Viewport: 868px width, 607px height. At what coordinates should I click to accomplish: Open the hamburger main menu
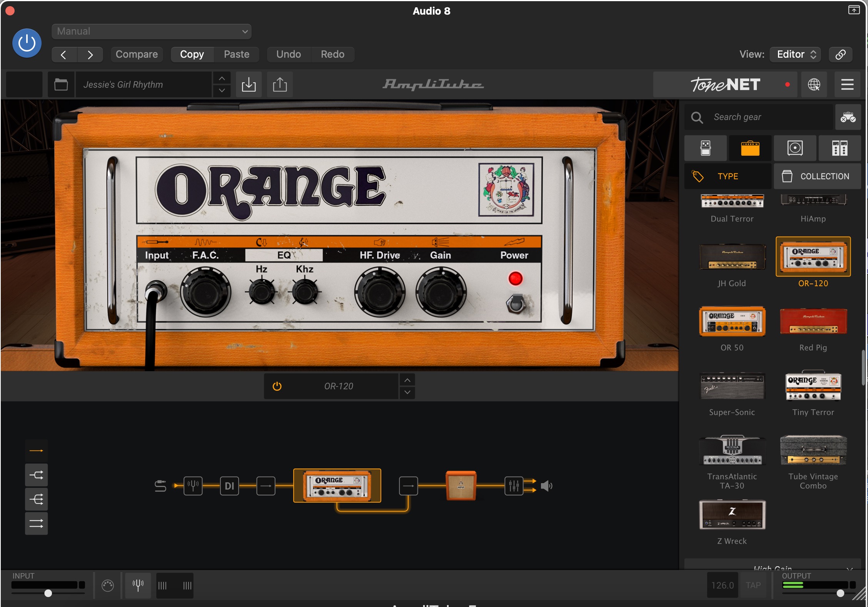[x=847, y=84]
